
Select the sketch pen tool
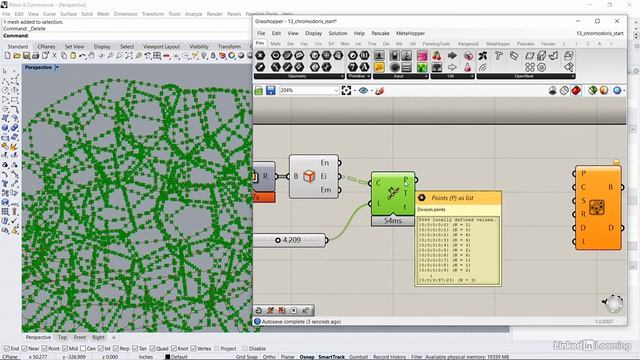[380, 91]
